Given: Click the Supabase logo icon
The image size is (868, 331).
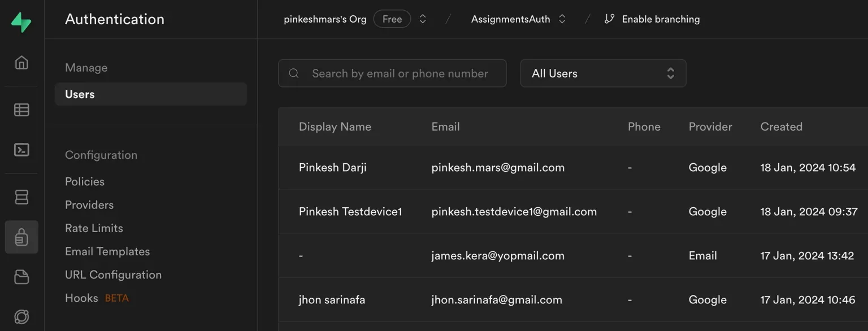Looking at the screenshot, I should [x=21, y=22].
